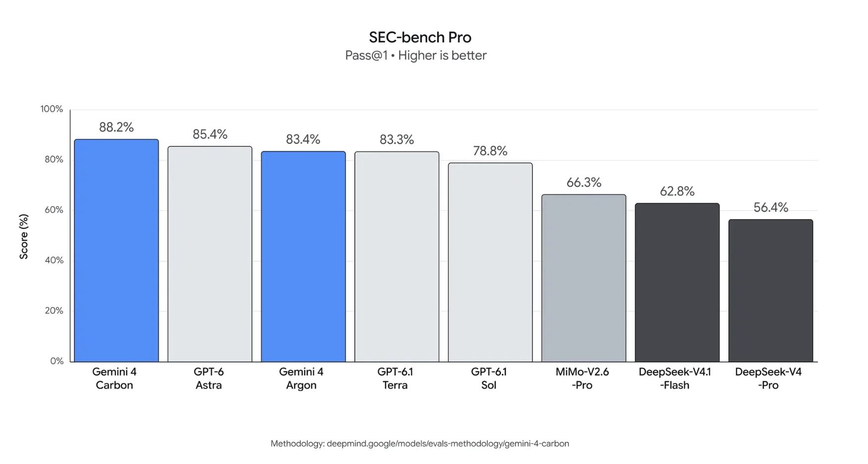Image resolution: width=868 pixels, height=464 pixels.
Task: Click the Gemini 4 Argon blue bar
Action: point(303,256)
